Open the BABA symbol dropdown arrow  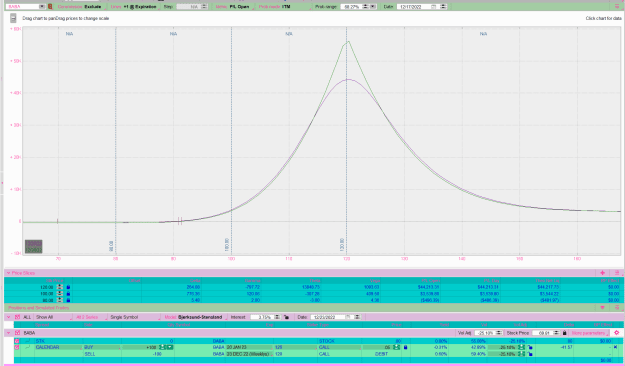pos(42,7)
